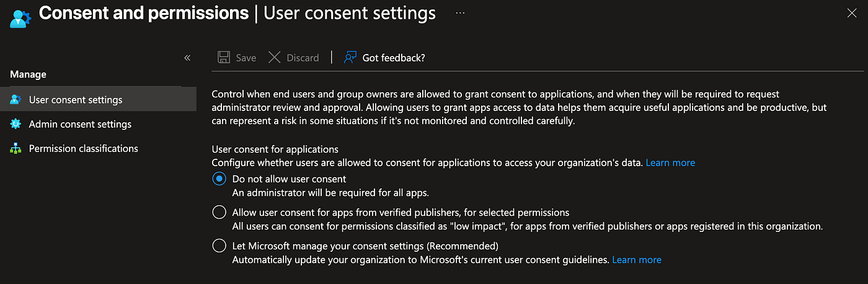Screen dimensions: 868x284
Task: Click the Discard X icon
Action: click(x=275, y=58)
